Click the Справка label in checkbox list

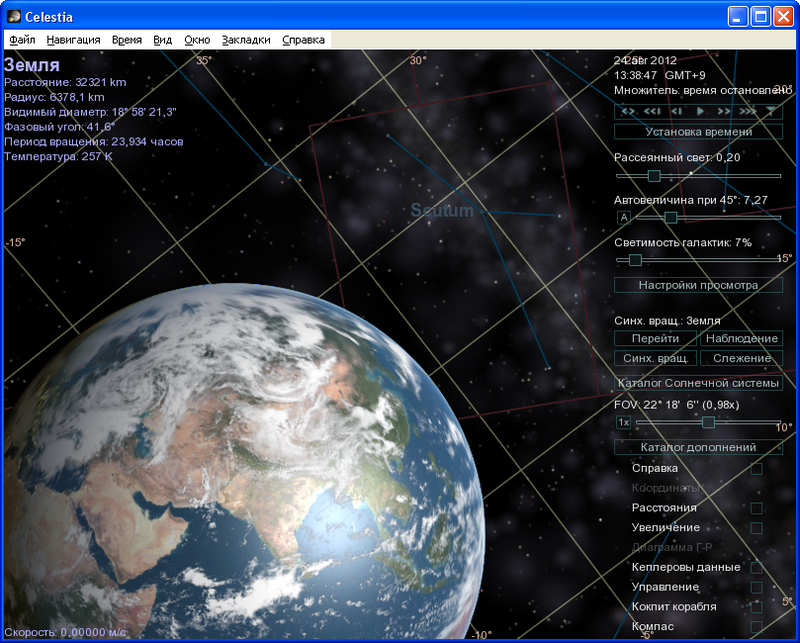655,468
